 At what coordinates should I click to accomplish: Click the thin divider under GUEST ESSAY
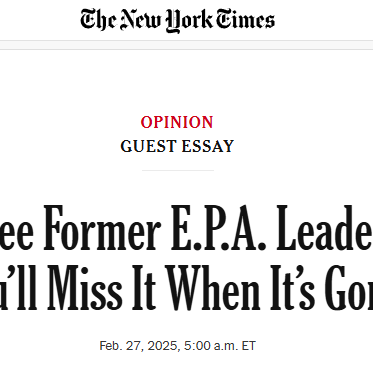point(178,170)
